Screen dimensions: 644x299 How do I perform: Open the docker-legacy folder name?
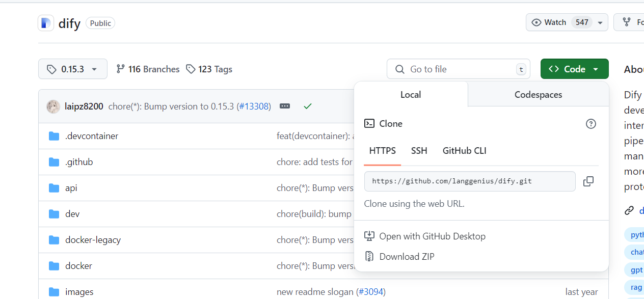[93, 240]
